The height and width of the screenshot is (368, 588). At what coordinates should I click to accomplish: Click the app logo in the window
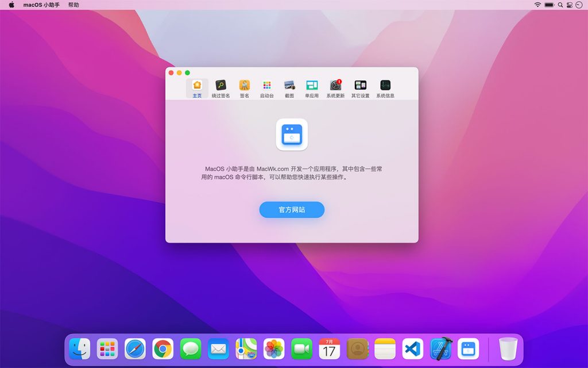292,135
